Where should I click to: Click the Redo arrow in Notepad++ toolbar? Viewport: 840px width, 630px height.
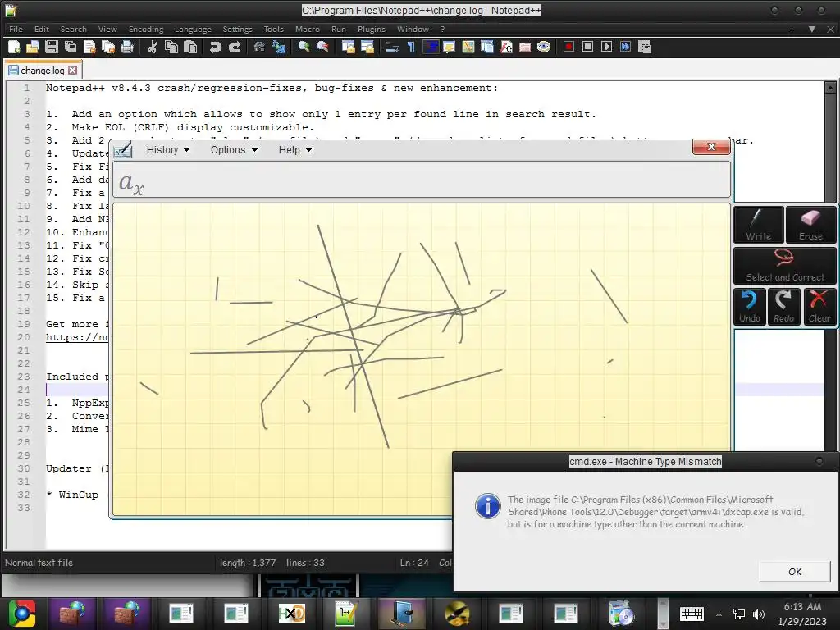pyautogui.click(x=234, y=47)
